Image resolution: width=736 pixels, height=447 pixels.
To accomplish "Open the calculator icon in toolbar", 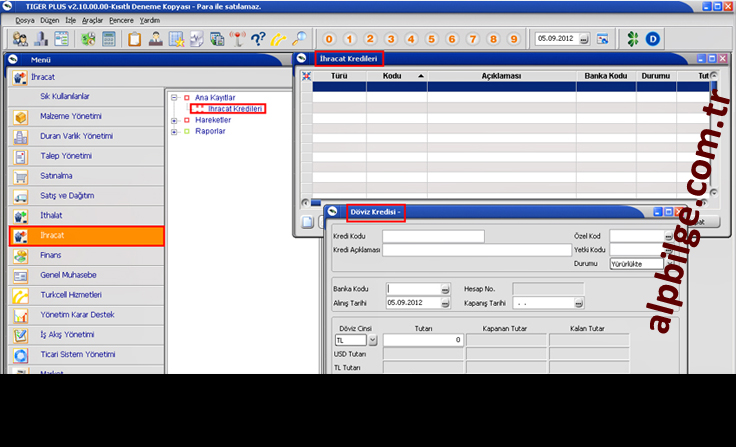I will pyautogui.click(x=108, y=39).
